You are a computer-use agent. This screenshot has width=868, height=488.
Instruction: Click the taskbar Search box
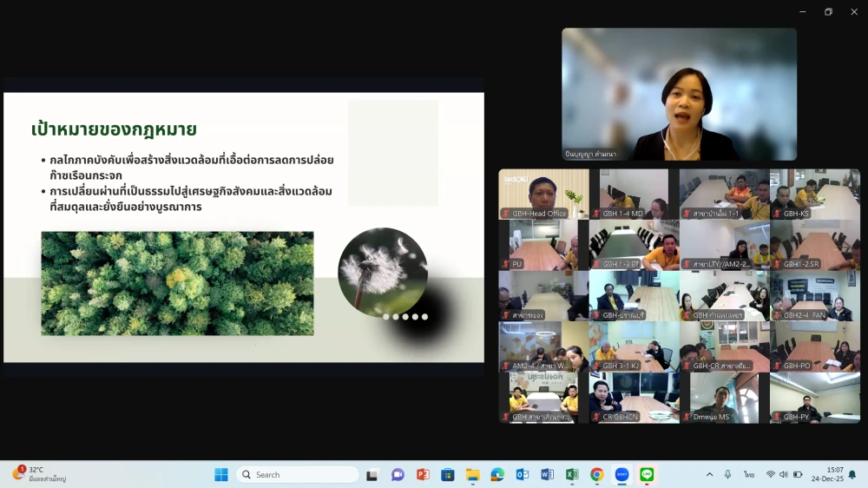(298, 474)
